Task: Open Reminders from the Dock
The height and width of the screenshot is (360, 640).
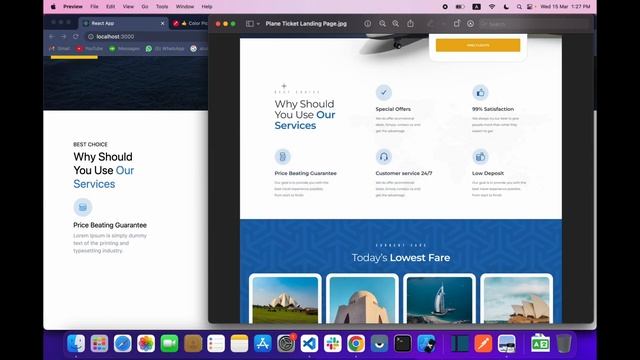Action: pyautogui.click(x=216, y=343)
